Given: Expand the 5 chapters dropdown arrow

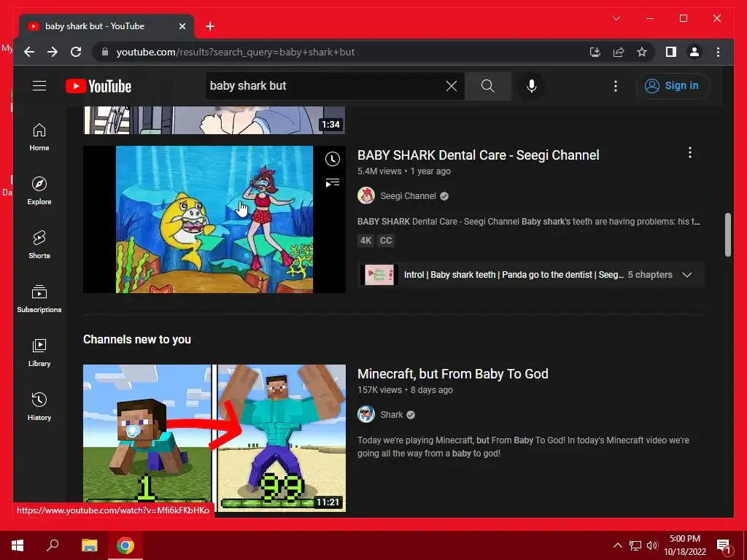Looking at the screenshot, I should (x=687, y=275).
